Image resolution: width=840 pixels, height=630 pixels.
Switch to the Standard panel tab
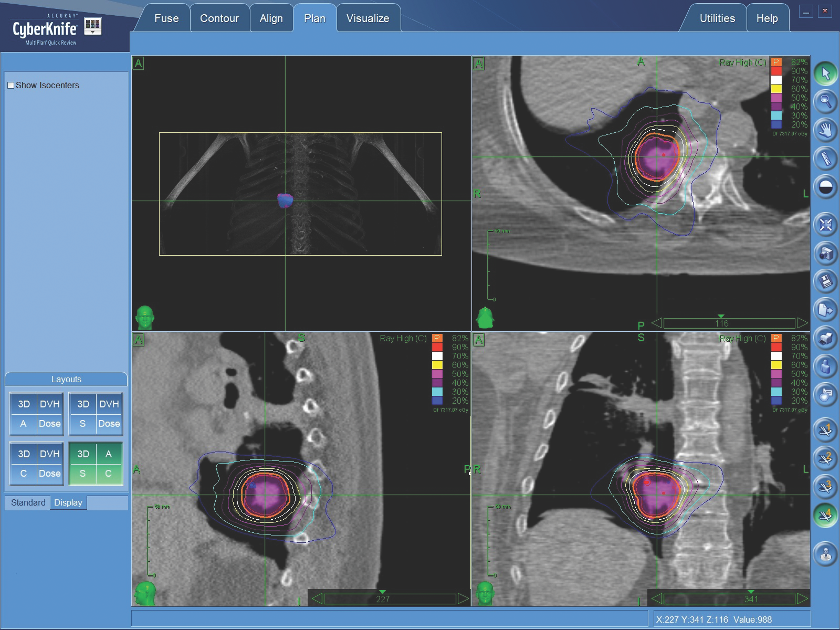(28, 502)
